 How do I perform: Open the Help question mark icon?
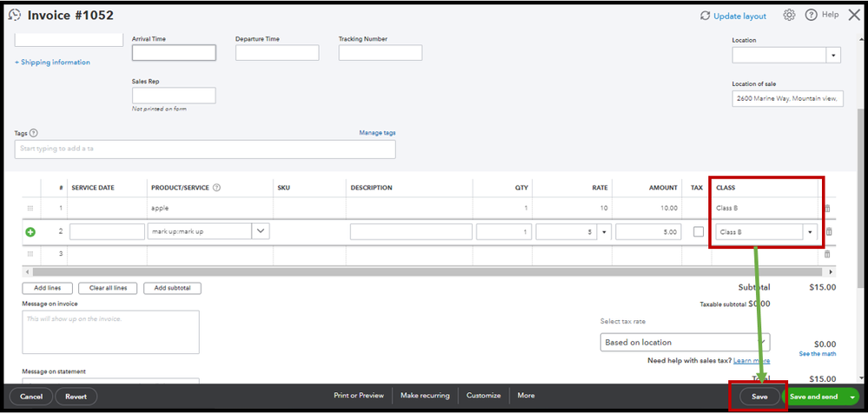click(811, 16)
